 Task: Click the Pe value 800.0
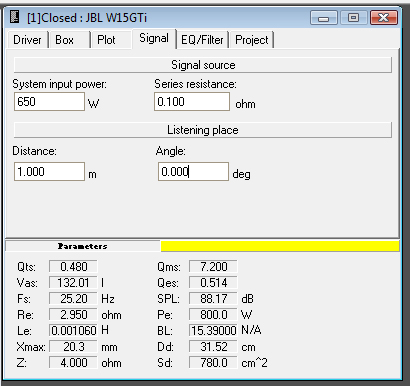click(x=213, y=315)
